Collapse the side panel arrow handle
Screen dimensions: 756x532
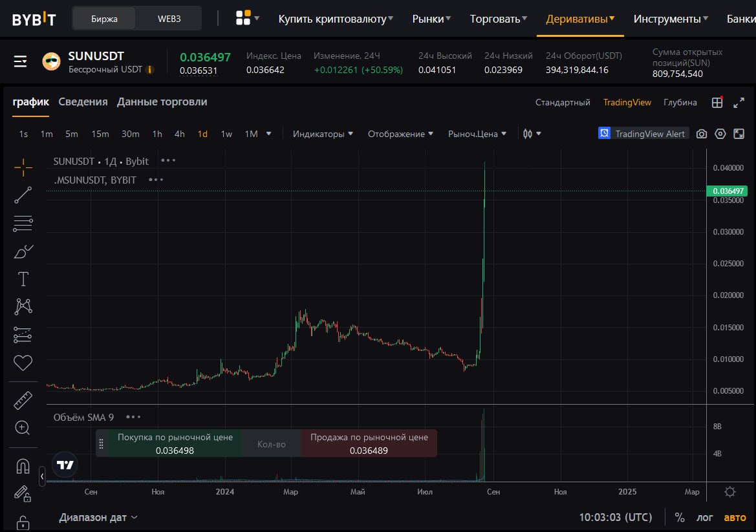42,476
